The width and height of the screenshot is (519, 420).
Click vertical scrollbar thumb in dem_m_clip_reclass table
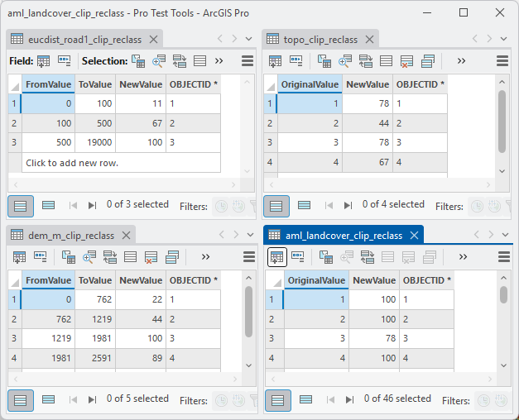click(249, 312)
